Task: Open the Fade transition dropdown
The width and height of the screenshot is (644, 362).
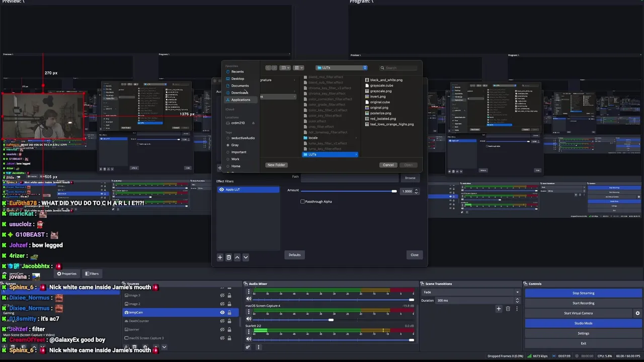Action: pos(471,292)
